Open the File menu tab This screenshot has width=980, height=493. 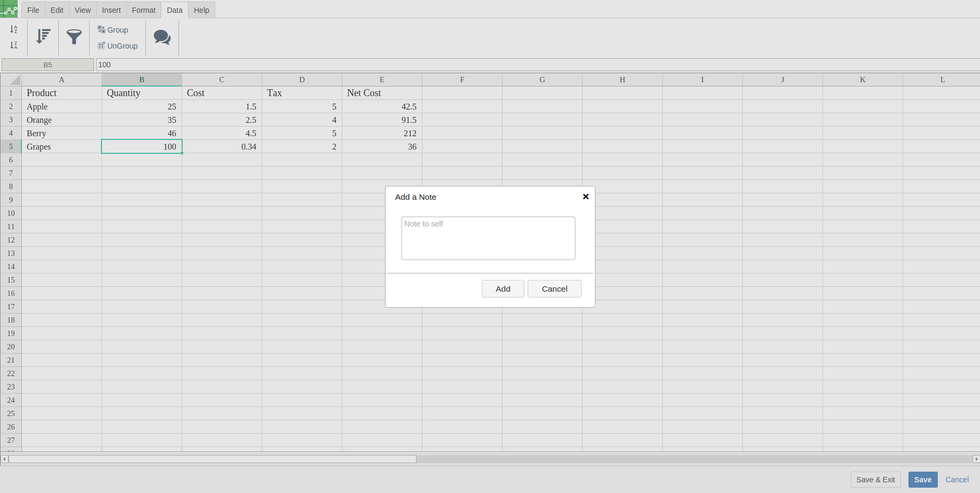click(x=33, y=10)
